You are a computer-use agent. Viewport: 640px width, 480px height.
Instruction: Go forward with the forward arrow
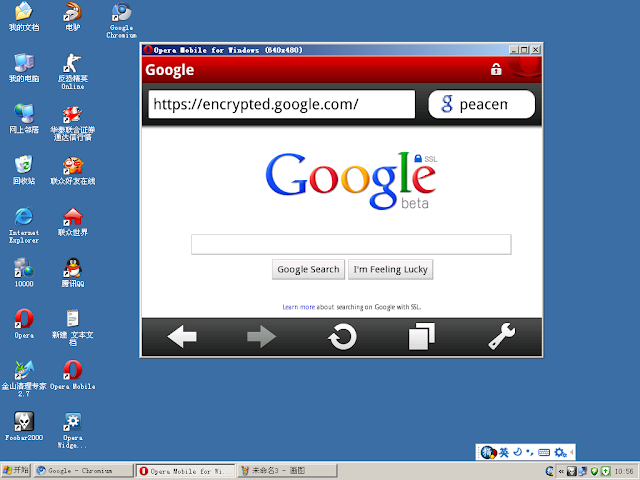click(262, 337)
